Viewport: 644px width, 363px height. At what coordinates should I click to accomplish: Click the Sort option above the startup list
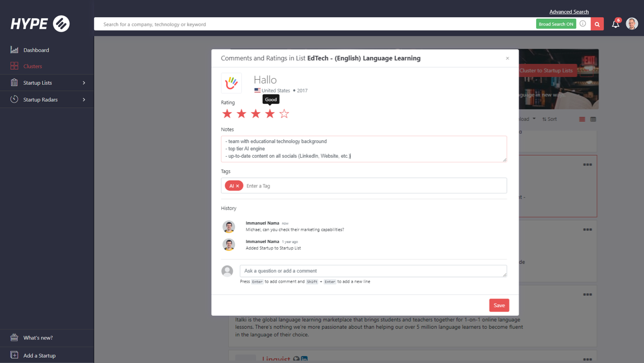pyautogui.click(x=550, y=119)
